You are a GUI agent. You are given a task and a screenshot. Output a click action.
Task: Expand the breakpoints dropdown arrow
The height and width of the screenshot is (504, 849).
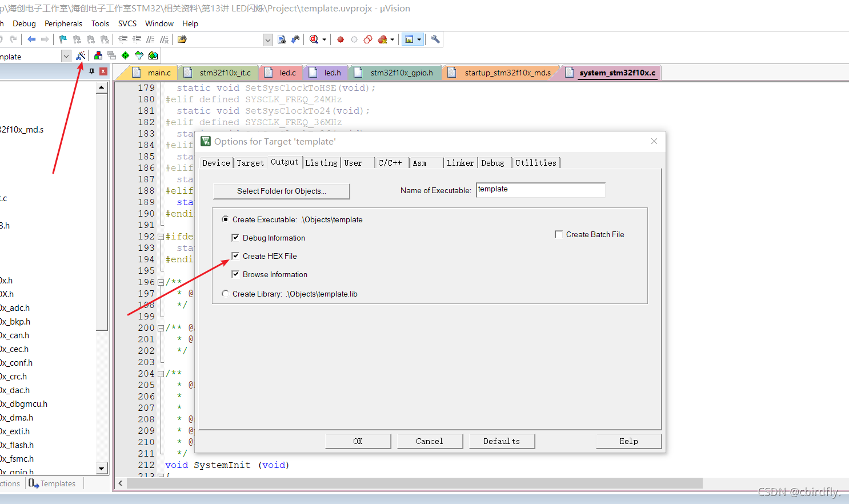click(x=393, y=39)
